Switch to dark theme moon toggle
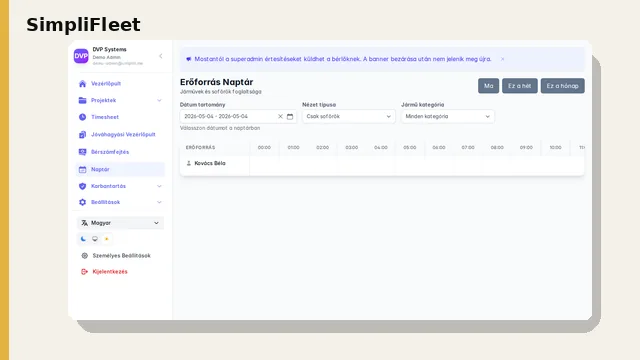This screenshot has height=360, width=640. [x=83, y=239]
